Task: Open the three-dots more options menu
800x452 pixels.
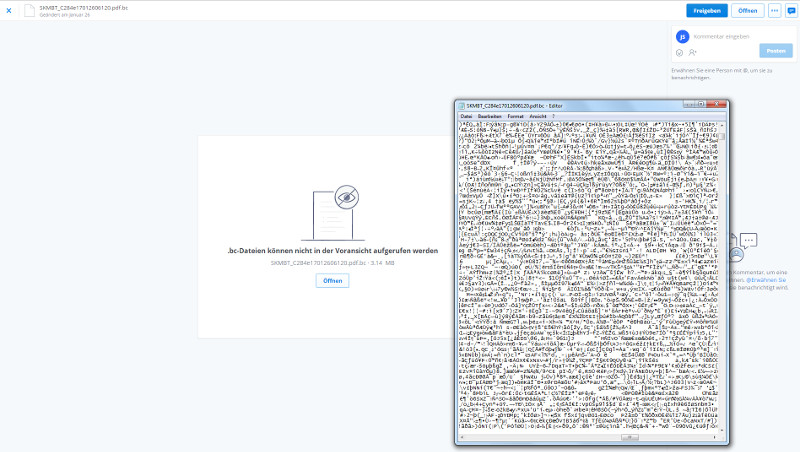Action: 774,10
